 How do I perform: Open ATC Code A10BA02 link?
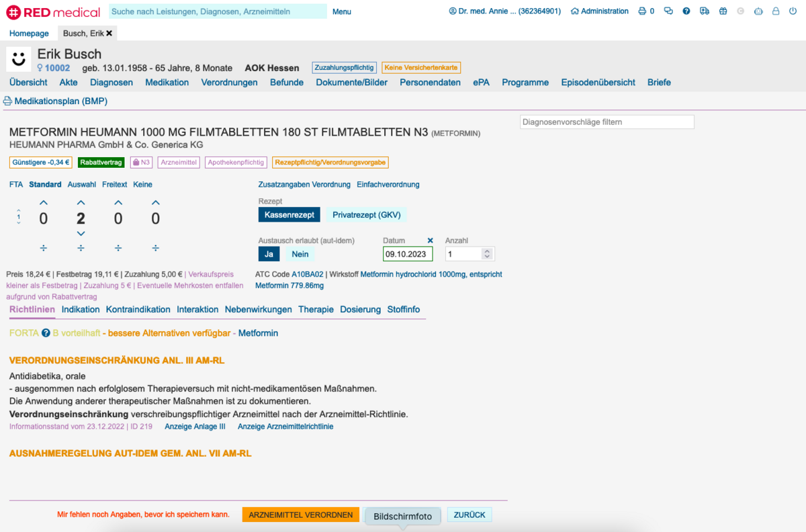(x=308, y=274)
